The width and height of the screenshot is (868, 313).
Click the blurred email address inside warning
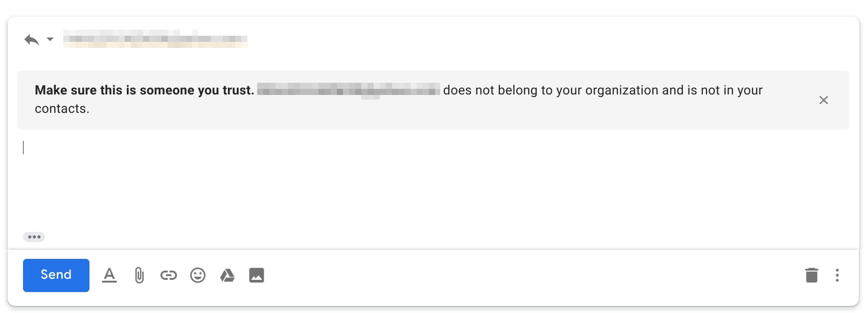(x=348, y=90)
